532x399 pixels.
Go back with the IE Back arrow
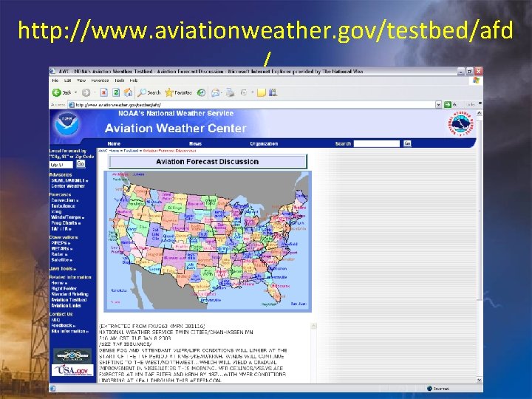pos(57,92)
